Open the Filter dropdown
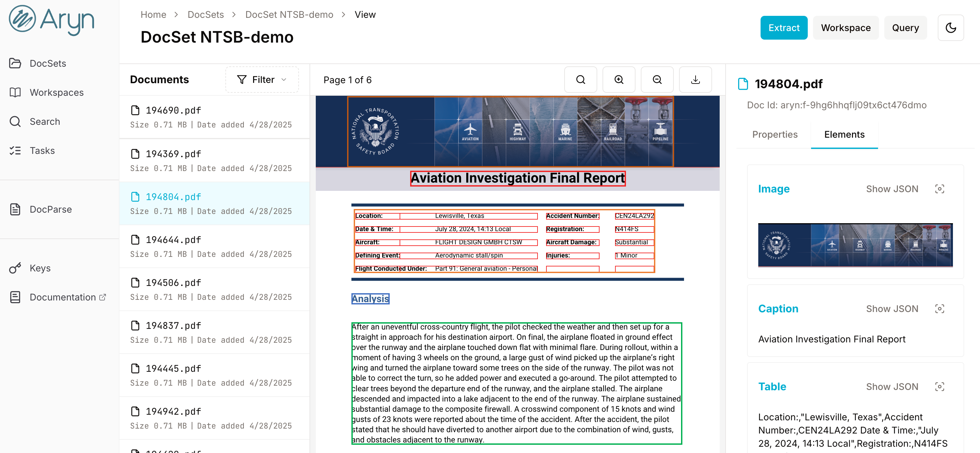The height and width of the screenshot is (453, 980). (262, 80)
